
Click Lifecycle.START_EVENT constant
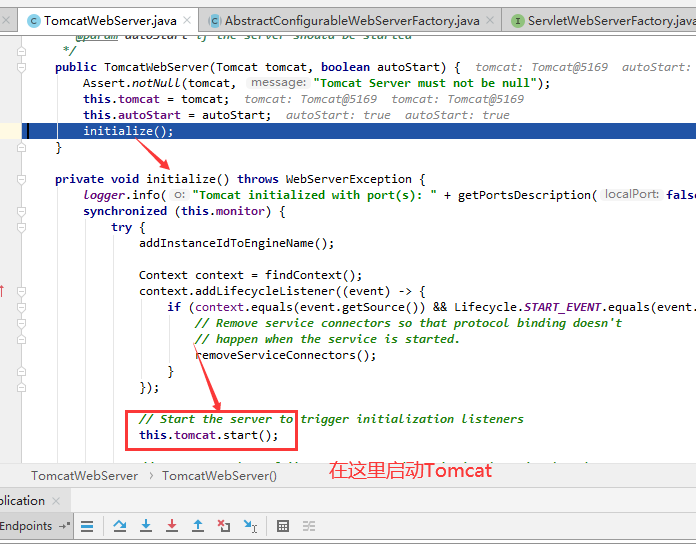(527, 307)
